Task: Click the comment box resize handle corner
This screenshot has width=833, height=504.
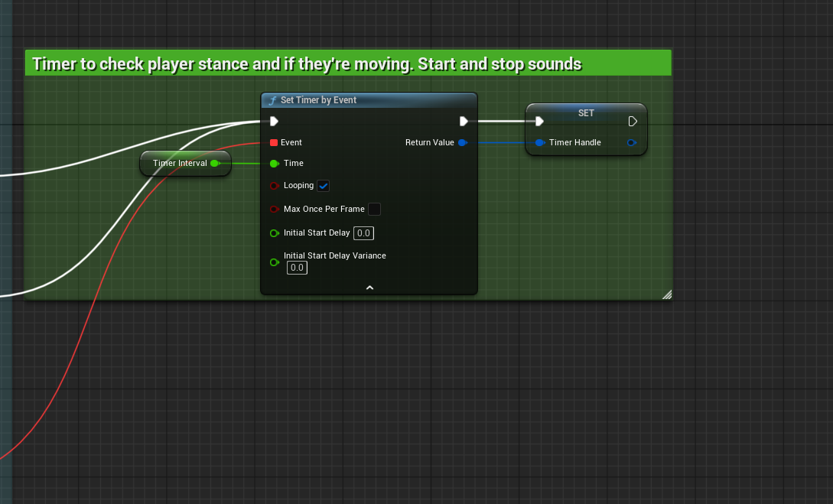Action: [x=667, y=294]
